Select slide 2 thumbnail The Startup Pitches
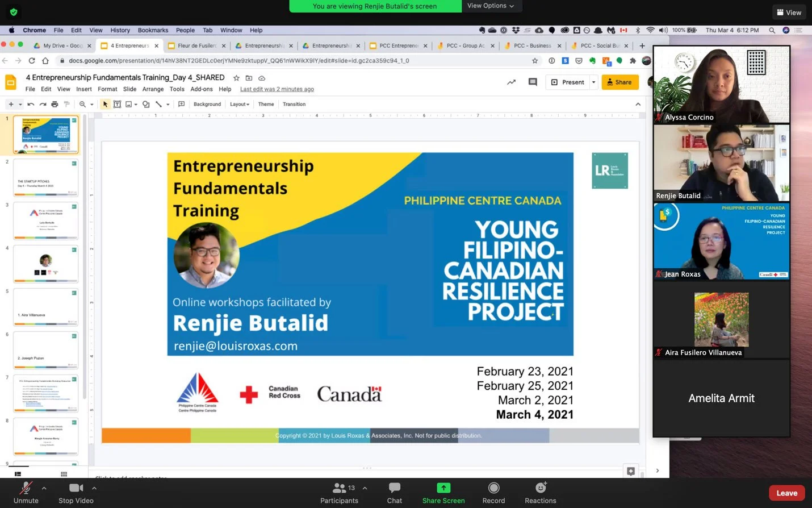The image size is (812, 508). tap(45, 177)
